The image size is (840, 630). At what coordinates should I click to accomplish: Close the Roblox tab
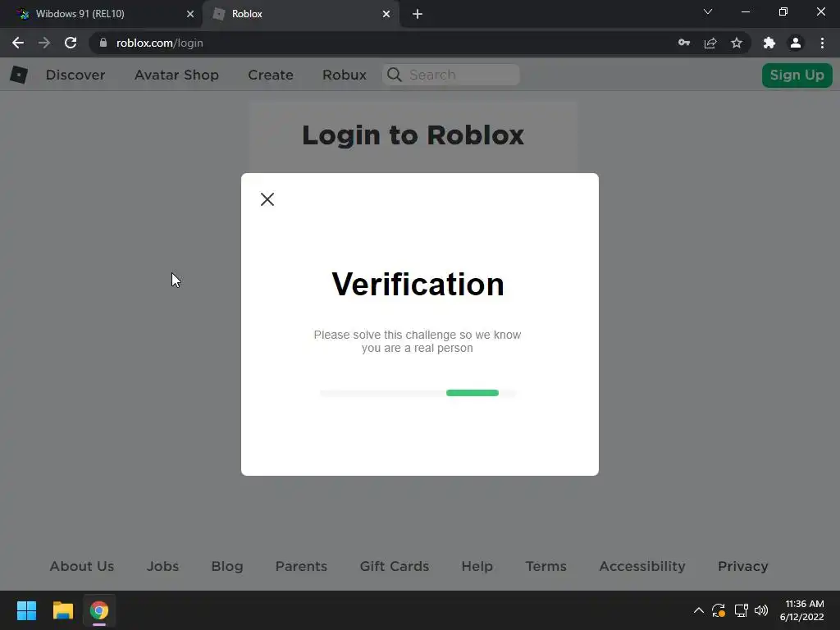coord(386,14)
